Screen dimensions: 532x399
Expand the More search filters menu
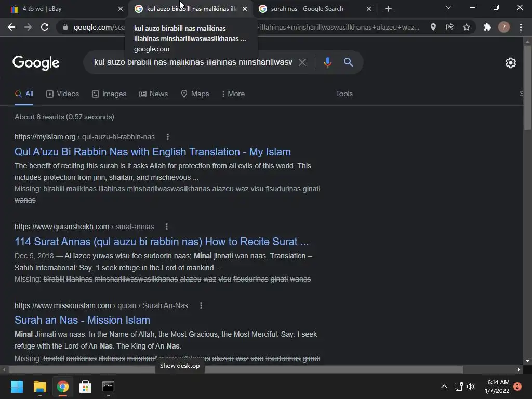233,94
